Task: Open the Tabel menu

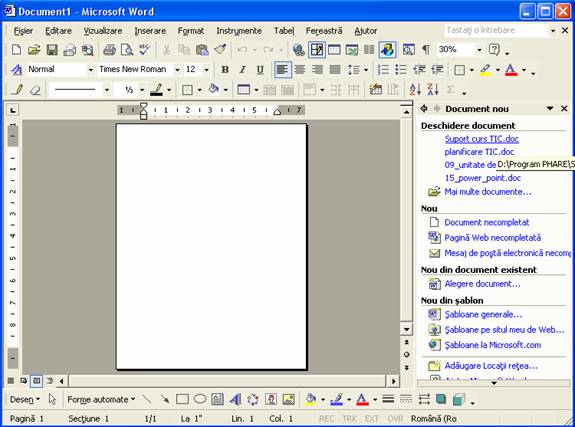Action: tap(284, 31)
